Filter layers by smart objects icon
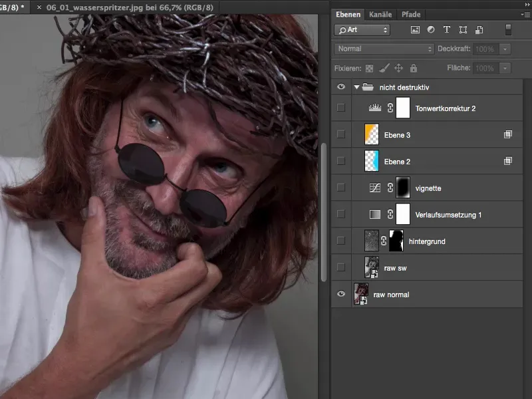The width and height of the screenshot is (532, 399). point(479,30)
